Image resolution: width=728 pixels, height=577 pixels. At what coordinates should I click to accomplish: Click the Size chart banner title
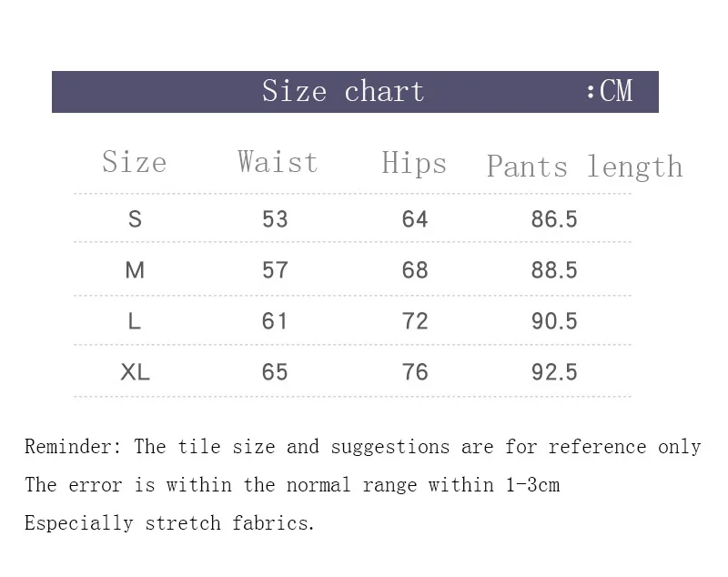click(x=343, y=90)
